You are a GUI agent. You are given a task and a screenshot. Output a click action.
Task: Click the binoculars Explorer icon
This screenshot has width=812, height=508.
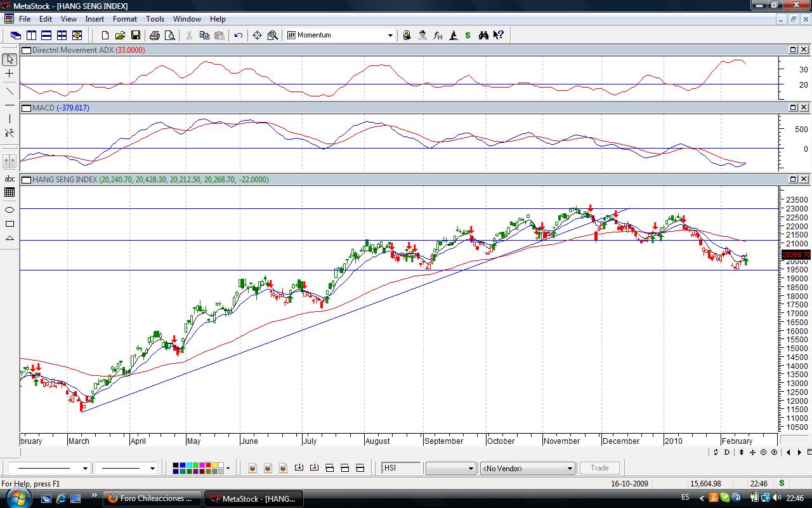click(483, 36)
